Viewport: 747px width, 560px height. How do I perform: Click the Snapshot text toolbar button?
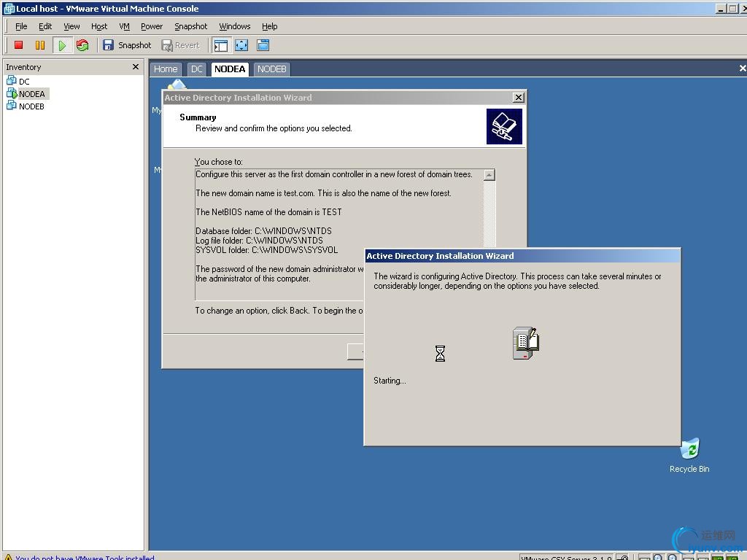(135, 45)
